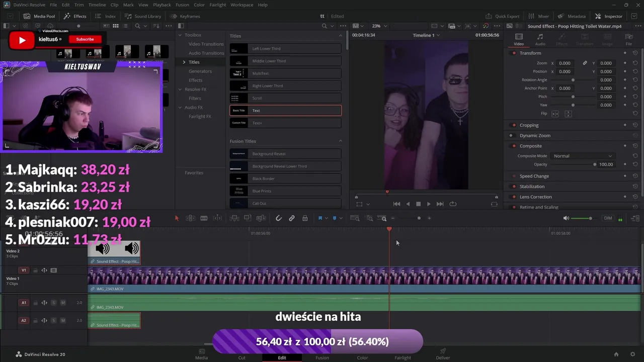The width and height of the screenshot is (644, 362).
Task: Open the Timeline 1 name dropdown
Action: click(x=426, y=35)
